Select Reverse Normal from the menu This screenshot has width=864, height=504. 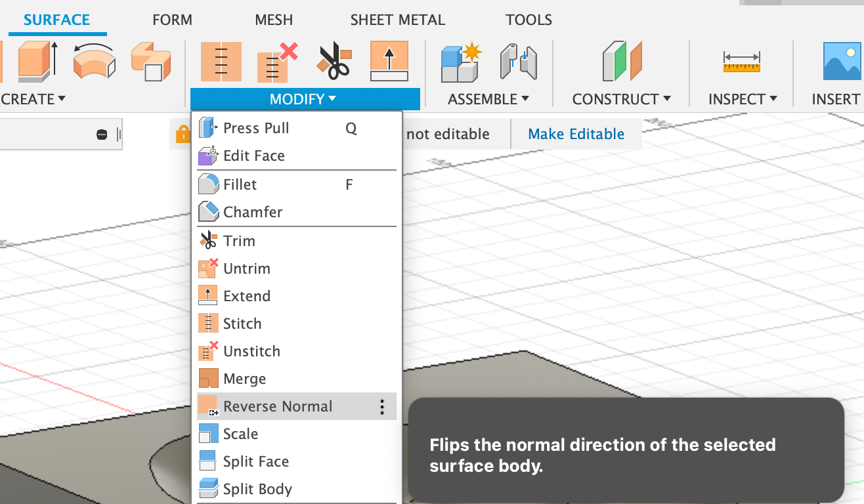coord(276,406)
